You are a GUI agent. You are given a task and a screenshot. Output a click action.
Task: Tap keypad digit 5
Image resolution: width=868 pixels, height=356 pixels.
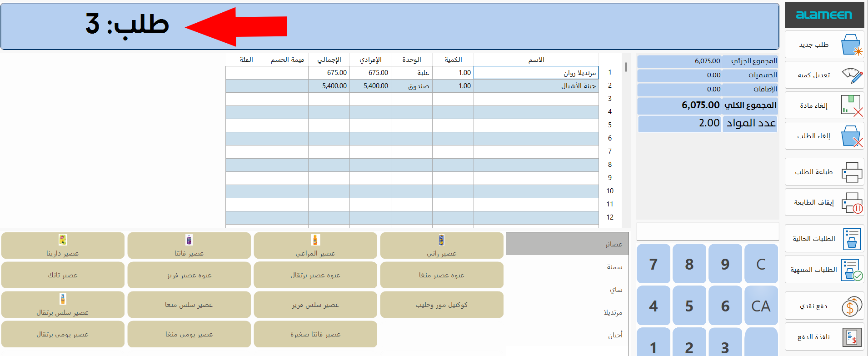point(689,306)
